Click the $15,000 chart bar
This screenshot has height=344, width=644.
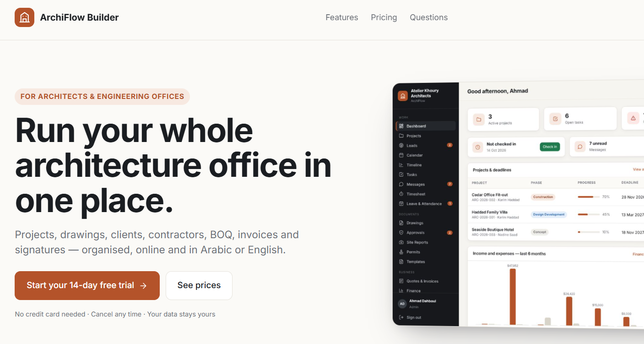click(598, 317)
